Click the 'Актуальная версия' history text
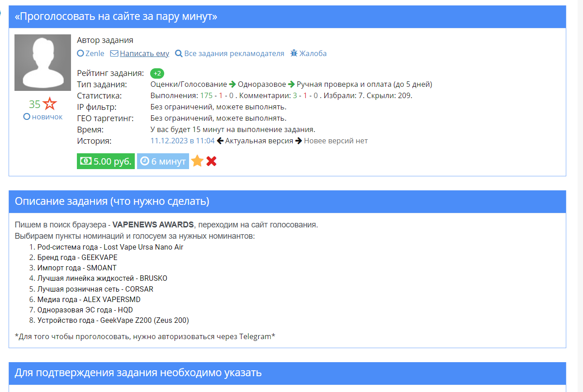The image size is (583, 392). point(259,141)
